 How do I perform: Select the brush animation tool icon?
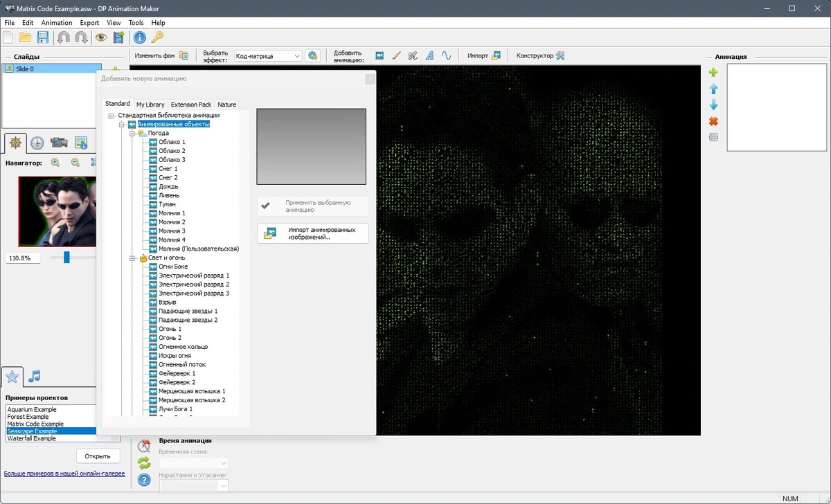click(x=396, y=56)
